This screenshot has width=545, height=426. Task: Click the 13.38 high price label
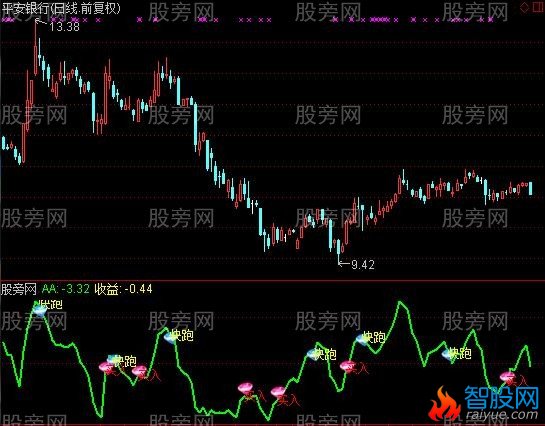click(x=65, y=27)
